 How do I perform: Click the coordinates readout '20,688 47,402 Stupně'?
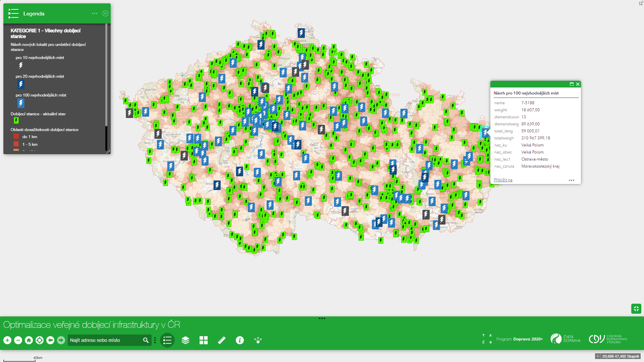(620, 356)
